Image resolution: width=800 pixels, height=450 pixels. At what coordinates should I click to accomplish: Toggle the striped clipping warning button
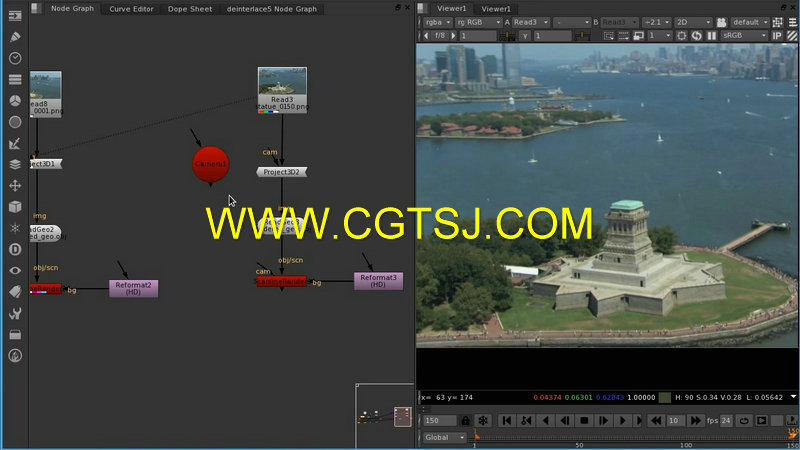click(x=792, y=36)
